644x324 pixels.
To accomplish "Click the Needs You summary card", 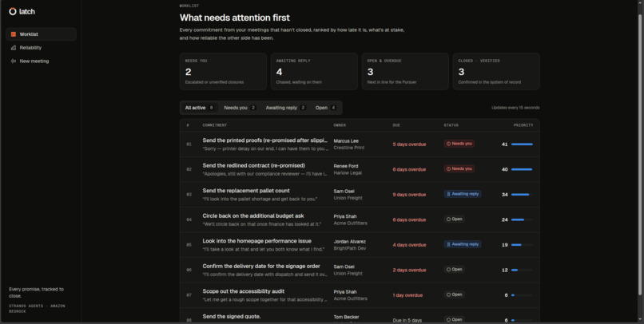I will tap(223, 71).
